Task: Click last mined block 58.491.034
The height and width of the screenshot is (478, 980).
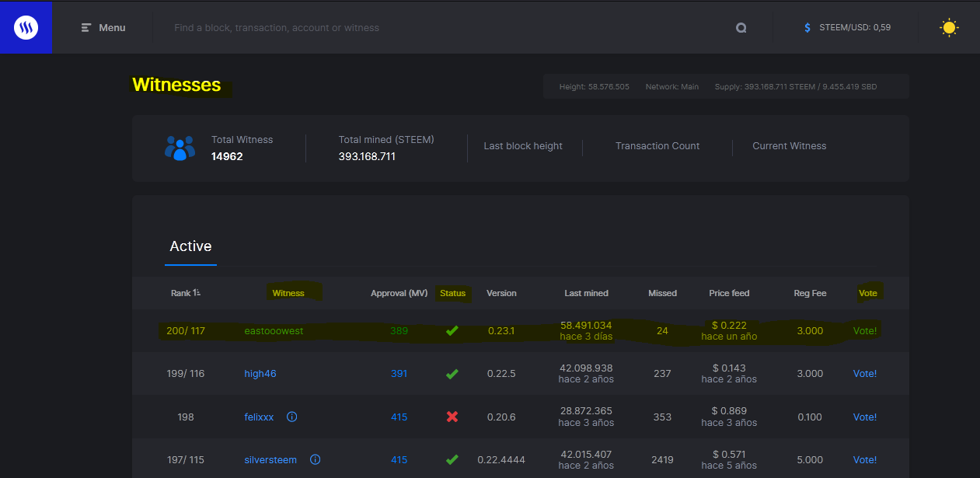Action: tap(586, 325)
